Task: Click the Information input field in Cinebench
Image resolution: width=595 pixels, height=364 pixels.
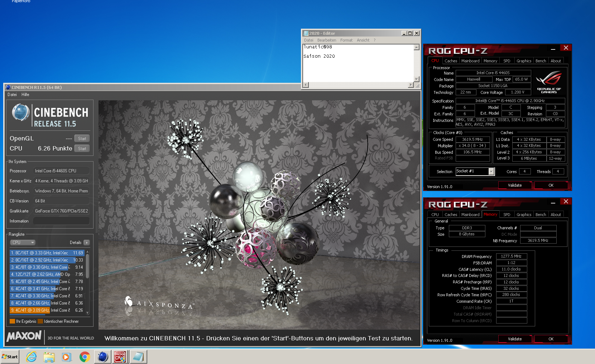Action: pos(61,221)
